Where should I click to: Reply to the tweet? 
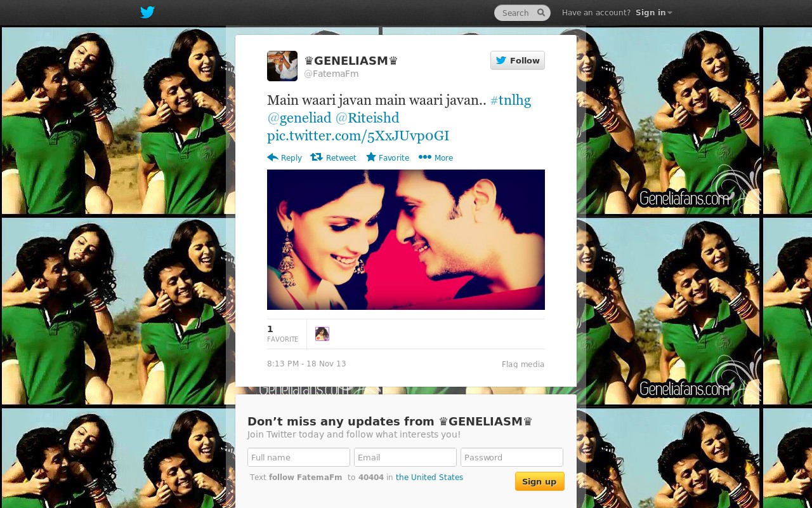284,157
